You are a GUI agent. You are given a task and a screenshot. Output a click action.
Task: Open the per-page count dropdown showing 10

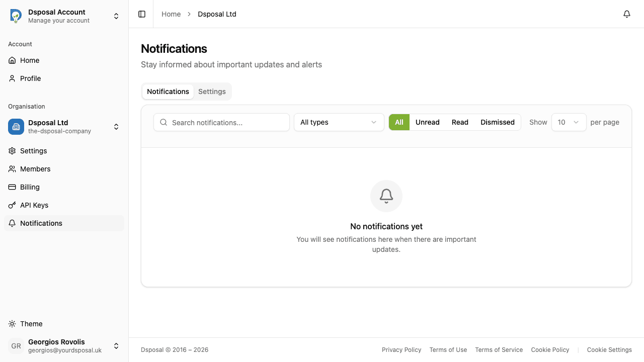click(569, 122)
